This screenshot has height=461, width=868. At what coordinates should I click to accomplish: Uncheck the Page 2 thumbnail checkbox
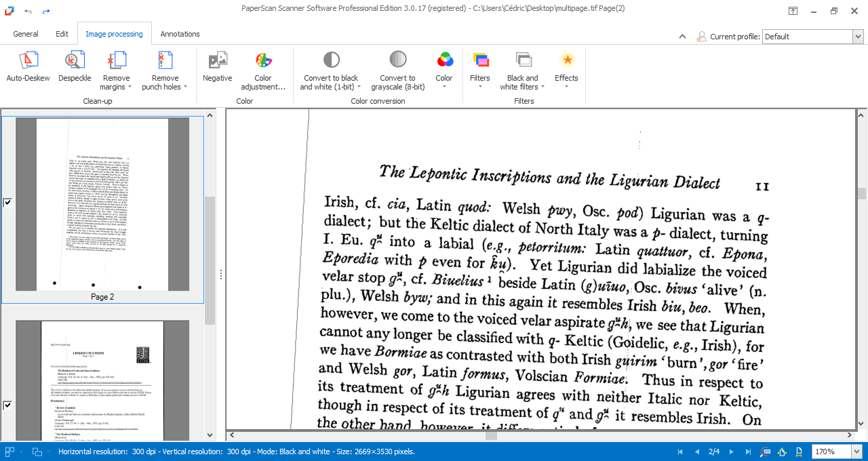pos(7,202)
